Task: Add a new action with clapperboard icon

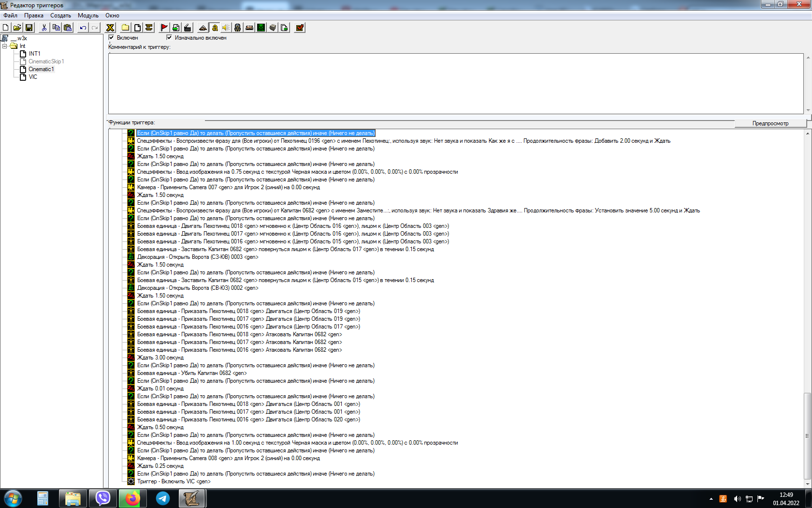Action: pos(188,28)
